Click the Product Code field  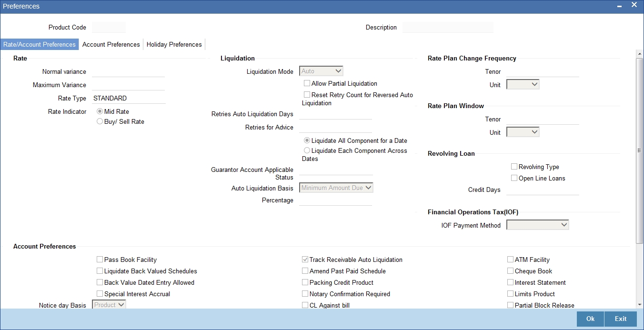109,27
